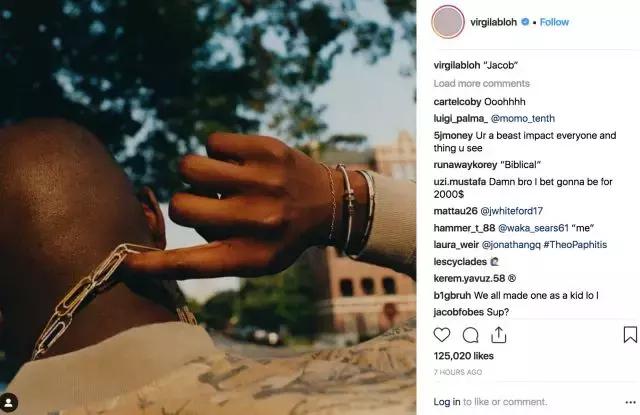640x415 pixels.
Task: Click the verified badge next to virgilabloh
Action: [526, 22]
